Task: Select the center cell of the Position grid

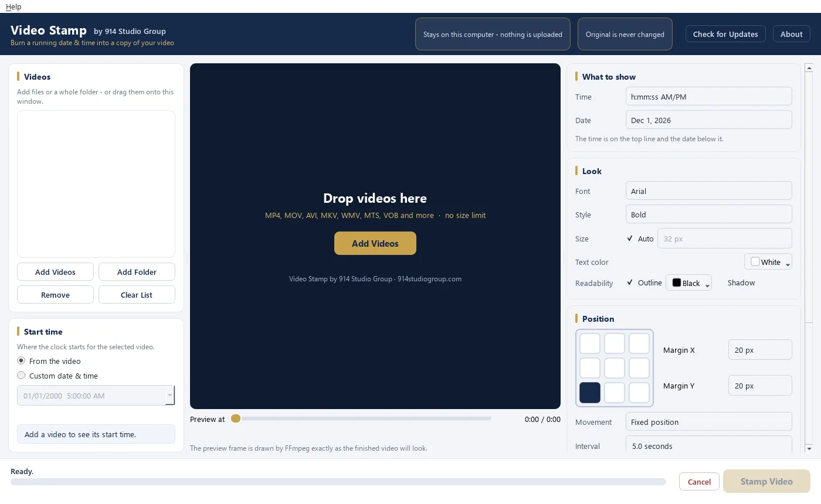Action: coord(615,368)
